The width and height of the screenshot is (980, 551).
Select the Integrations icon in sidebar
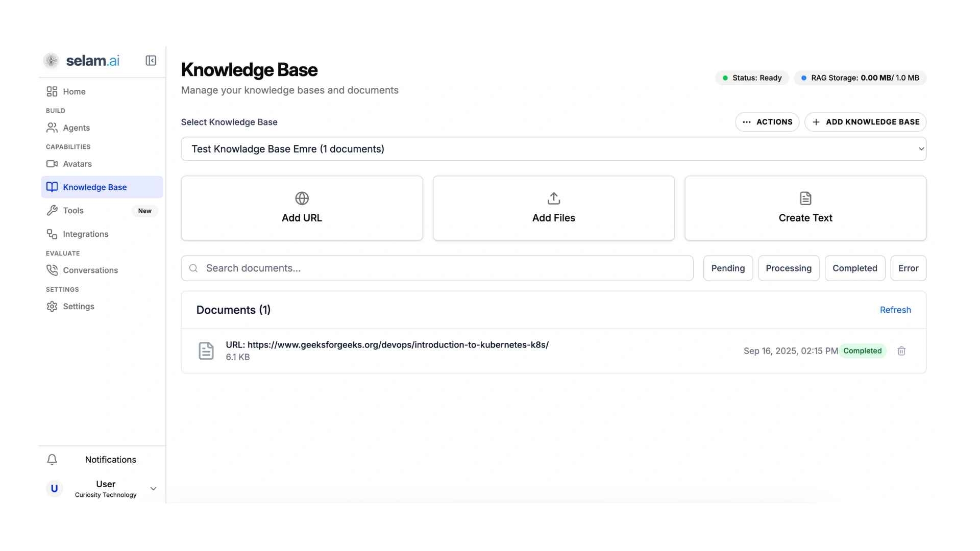53,234
